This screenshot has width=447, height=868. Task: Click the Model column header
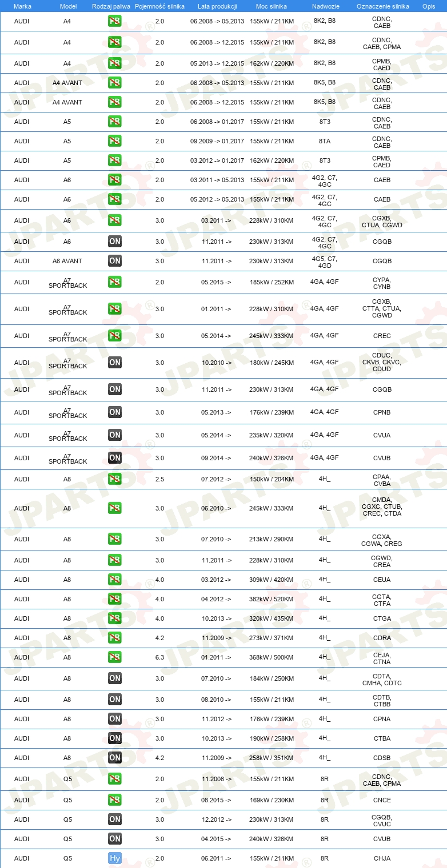click(68, 6)
